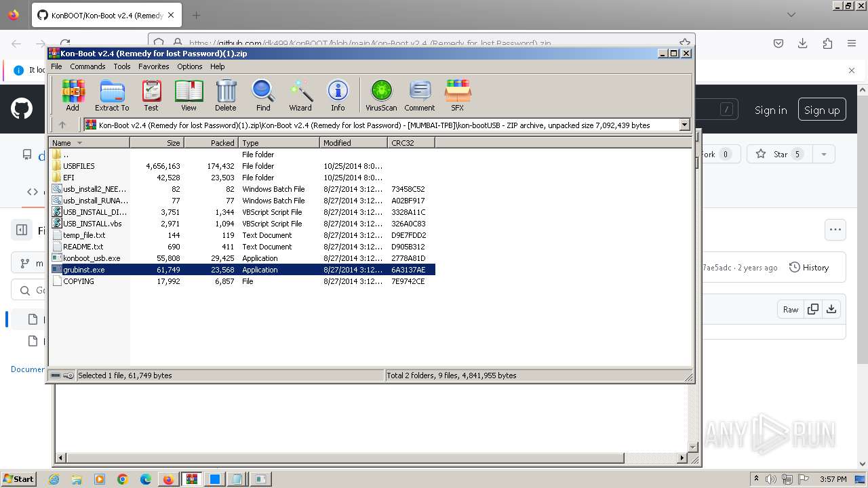Click the Add toolbar icon in WinRAR
The width and height of the screenshot is (868, 488).
click(x=73, y=95)
